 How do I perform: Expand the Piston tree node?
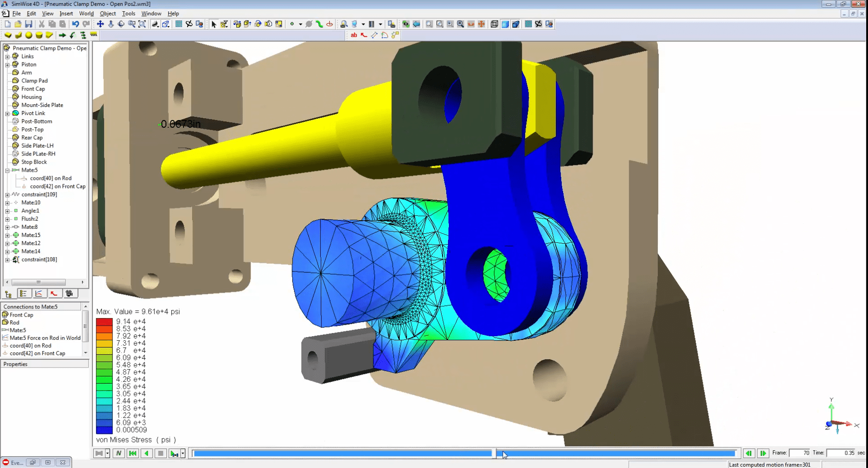pos(7,65)
